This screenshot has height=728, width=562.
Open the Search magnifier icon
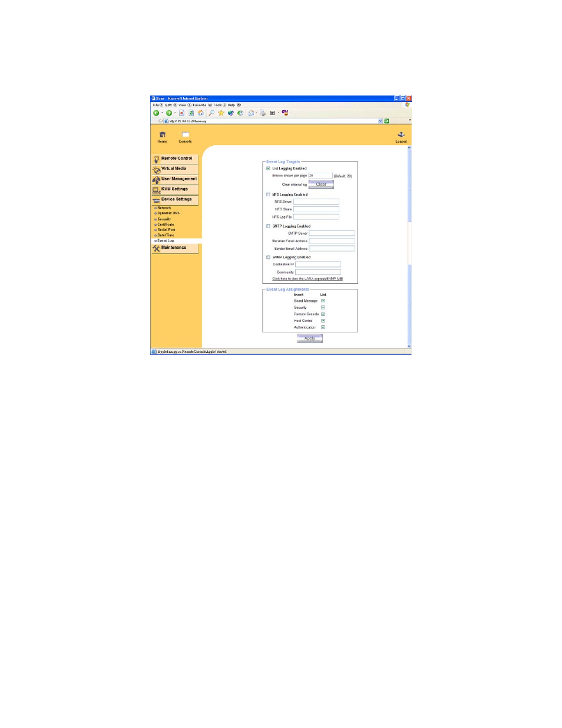pos(211,113)
